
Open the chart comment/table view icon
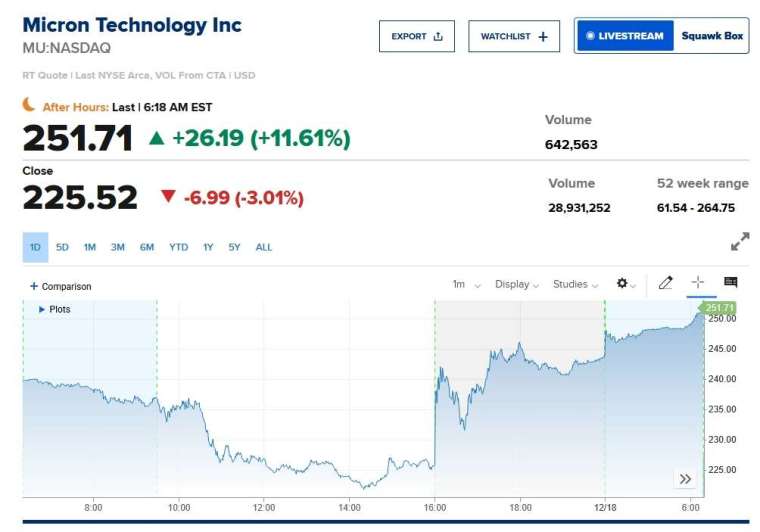(x=731, y=283)
